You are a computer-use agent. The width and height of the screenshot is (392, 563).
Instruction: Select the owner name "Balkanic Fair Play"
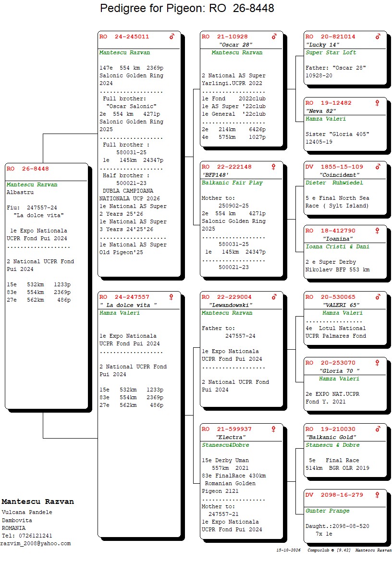coord(232,183)
